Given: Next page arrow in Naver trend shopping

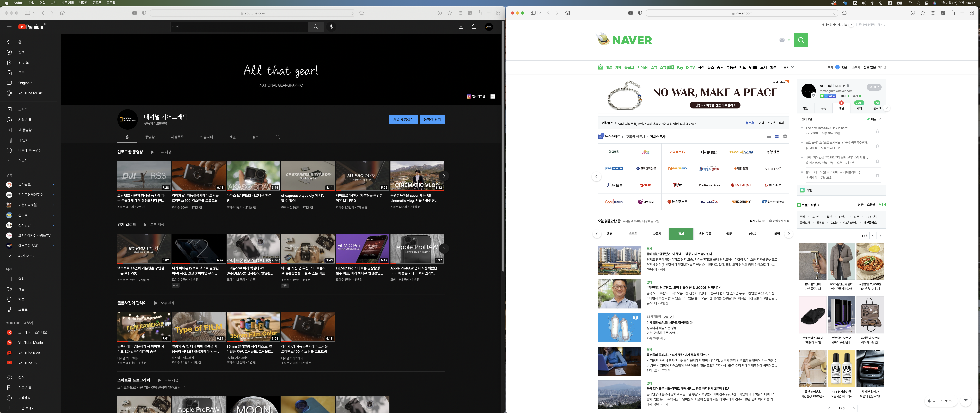Looking at the screenshot, I should 880,236.
